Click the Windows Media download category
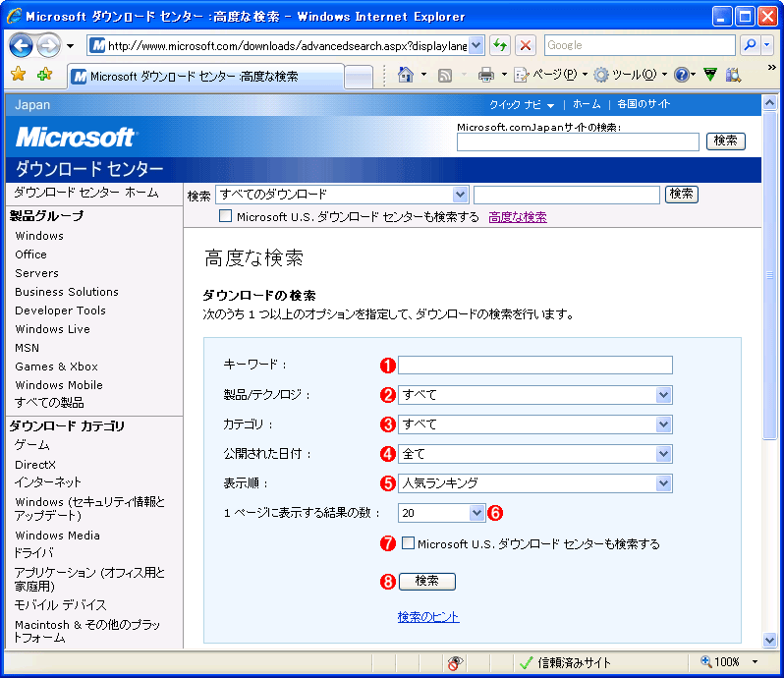The width and height of the screenshot is (784, 678). tap(57, 536)
